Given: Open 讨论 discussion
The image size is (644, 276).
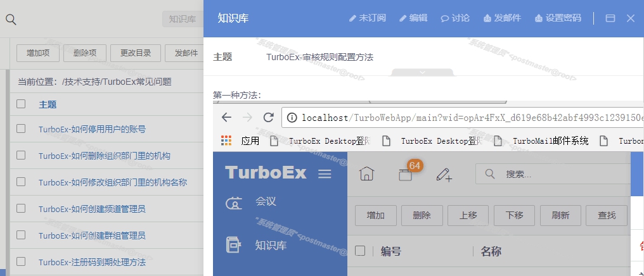Looking at the screenshot, I should click(455, 18).
